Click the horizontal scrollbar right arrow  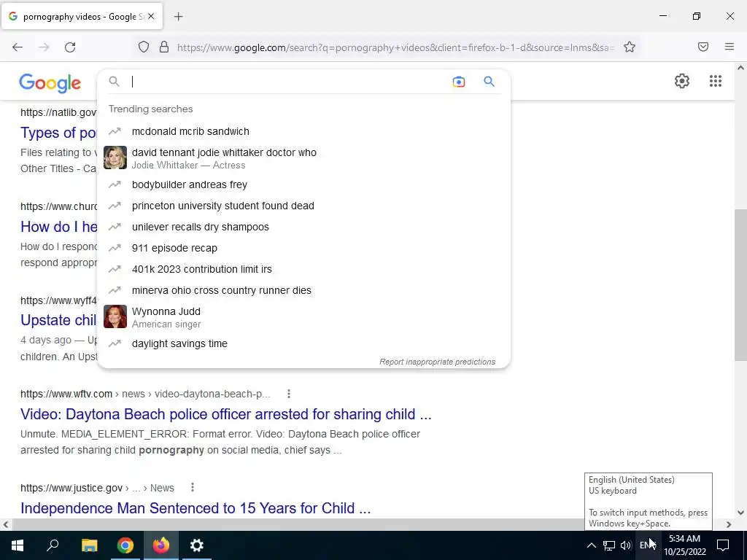[729, 524]
